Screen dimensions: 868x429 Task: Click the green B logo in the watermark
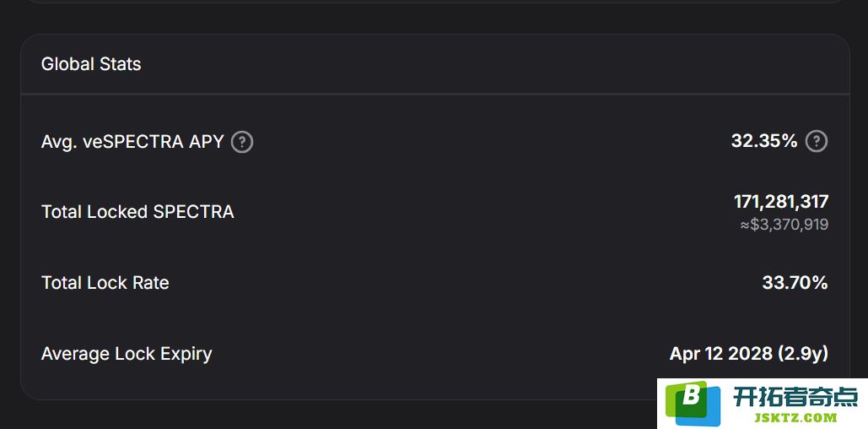pyautogui.click(x=687, y=400)
